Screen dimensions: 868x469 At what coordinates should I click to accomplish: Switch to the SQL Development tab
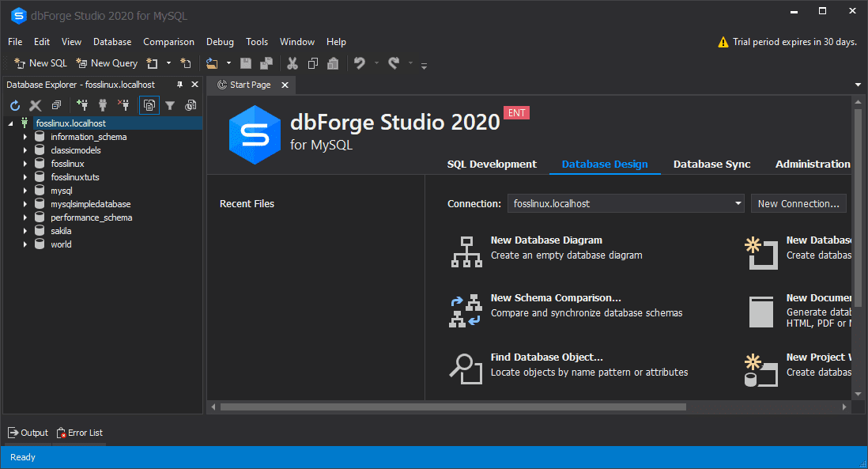pyautogui.click(x=492, y=164)
